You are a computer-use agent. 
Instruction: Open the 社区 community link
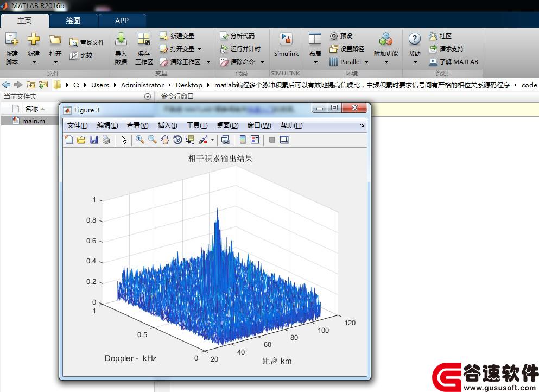pos(440,36)
